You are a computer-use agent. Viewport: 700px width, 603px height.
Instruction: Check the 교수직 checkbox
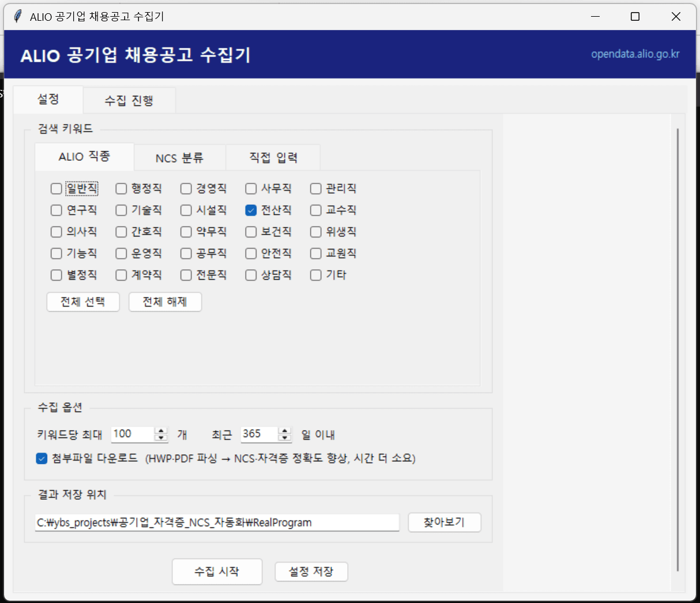click(x=315, y=210)
